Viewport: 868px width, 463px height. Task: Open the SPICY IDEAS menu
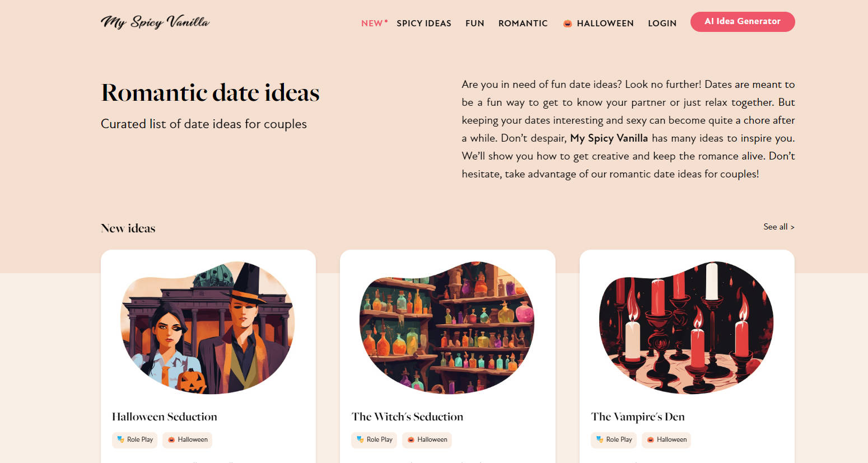pyautogui.click(x=424, y=23)
